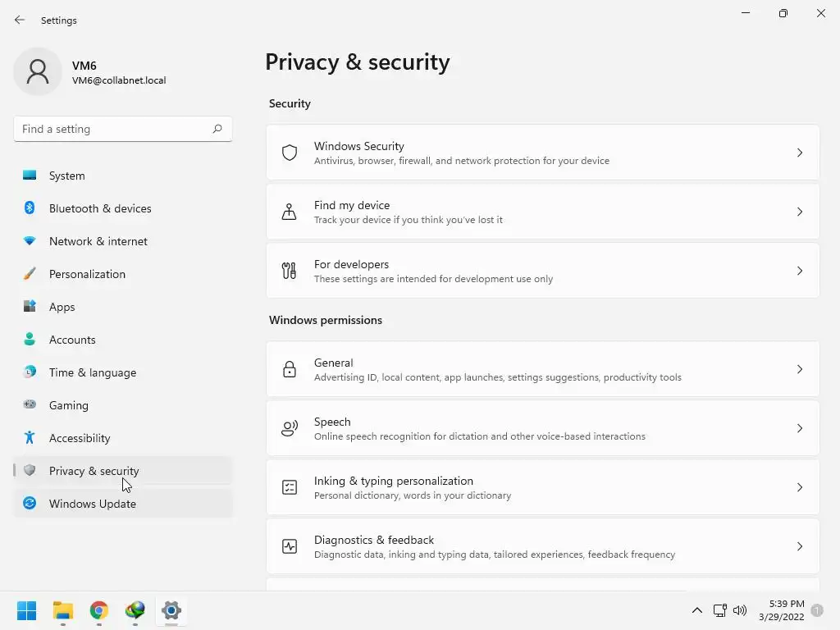Go back using the back arrow
840x630 pixels.
[x=20, y=20]
